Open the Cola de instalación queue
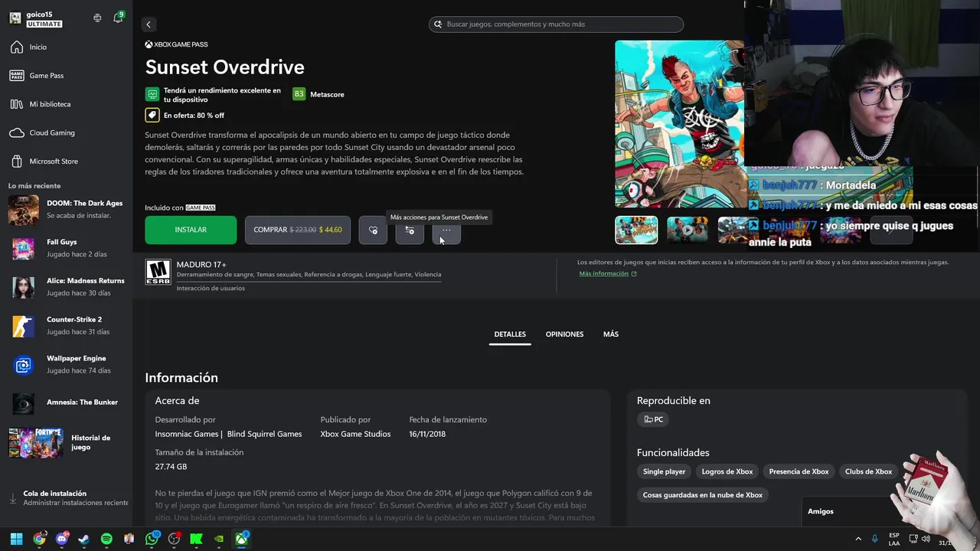This screenshot has height=551, width=980. 68,498
